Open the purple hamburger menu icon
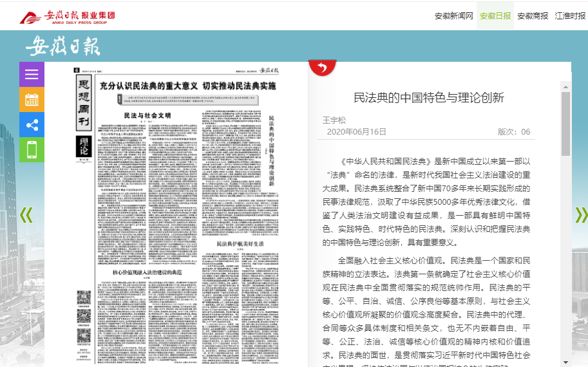The height and width of the screenshot is (367, 588). pos(32,75)
